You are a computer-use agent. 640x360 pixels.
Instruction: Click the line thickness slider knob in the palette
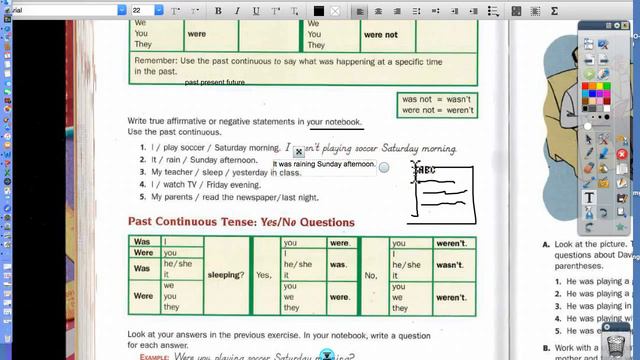[587, 126]
